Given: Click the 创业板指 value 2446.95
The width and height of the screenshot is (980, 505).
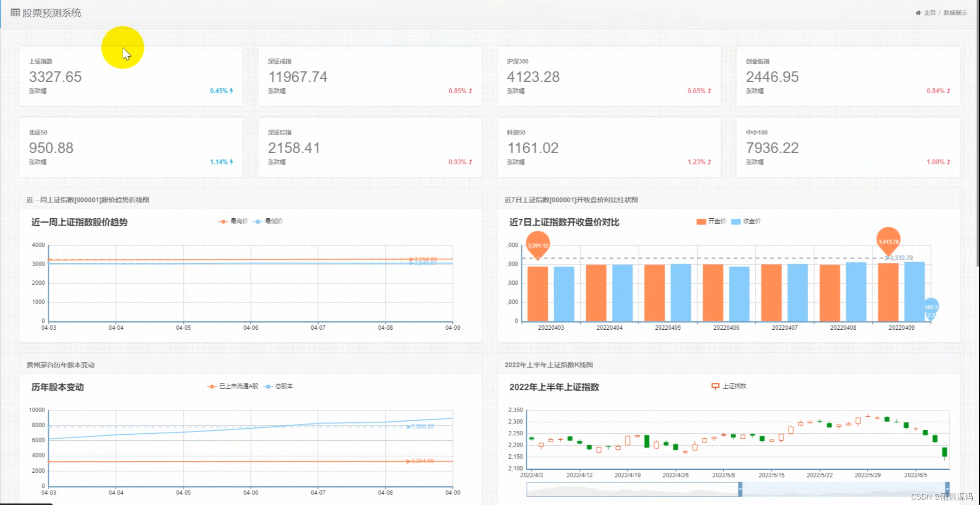Looking at the screenshot, I should (772, 77).
